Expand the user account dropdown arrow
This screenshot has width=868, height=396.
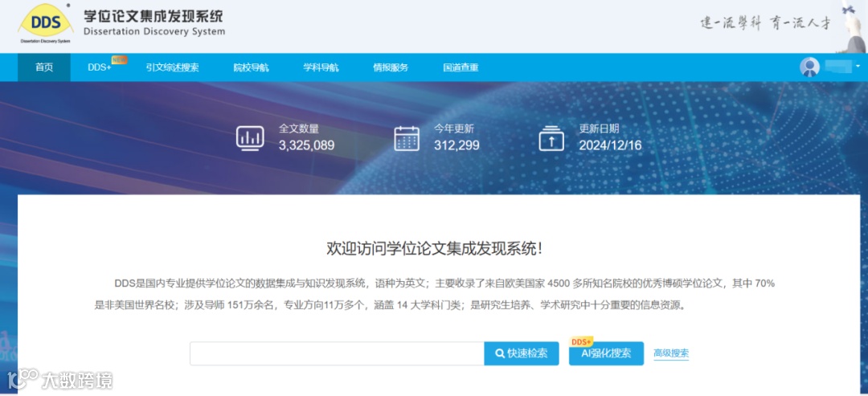858,67
